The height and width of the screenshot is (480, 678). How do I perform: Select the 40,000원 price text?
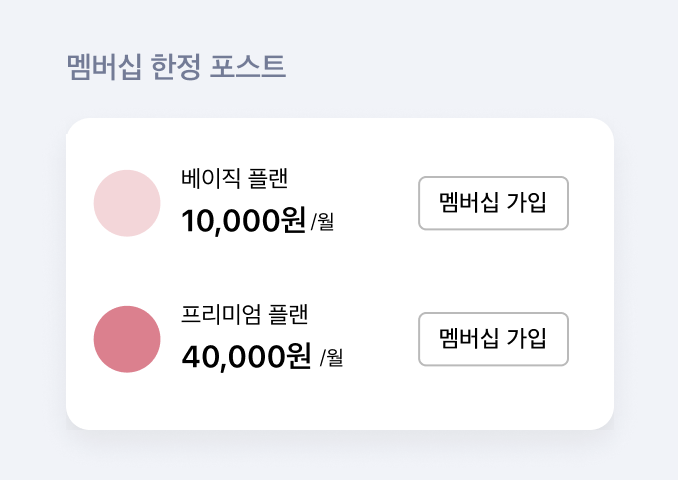click(x=246, y=356)
